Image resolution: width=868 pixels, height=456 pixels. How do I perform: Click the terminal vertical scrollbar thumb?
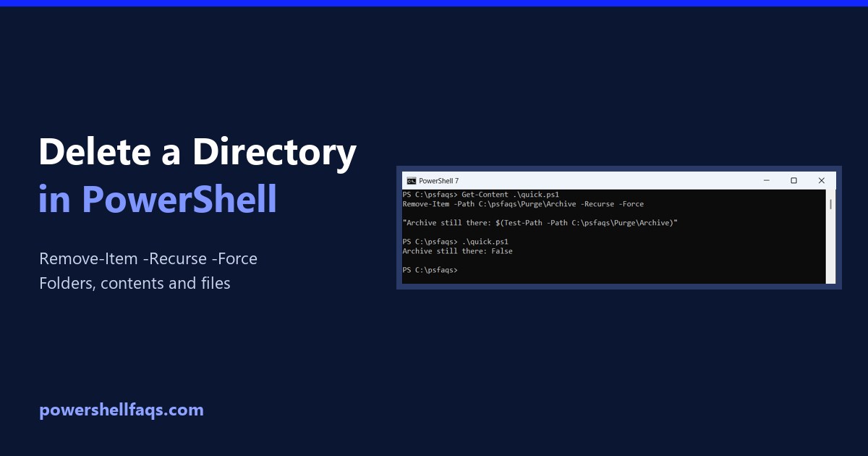tap(830, 204)
